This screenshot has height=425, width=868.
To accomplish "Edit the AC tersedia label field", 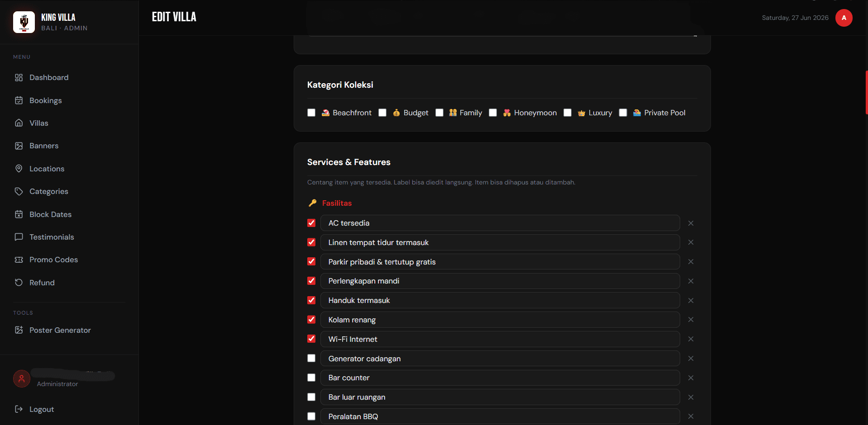I will click(x=500, y=223).
